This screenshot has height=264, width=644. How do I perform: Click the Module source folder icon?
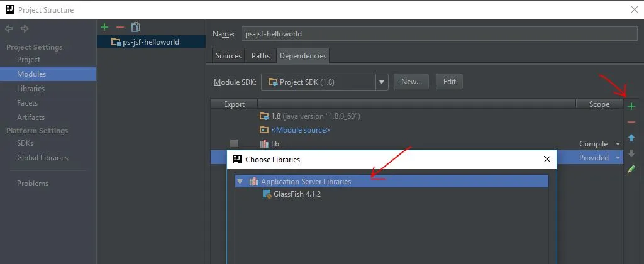coord(264,129)
